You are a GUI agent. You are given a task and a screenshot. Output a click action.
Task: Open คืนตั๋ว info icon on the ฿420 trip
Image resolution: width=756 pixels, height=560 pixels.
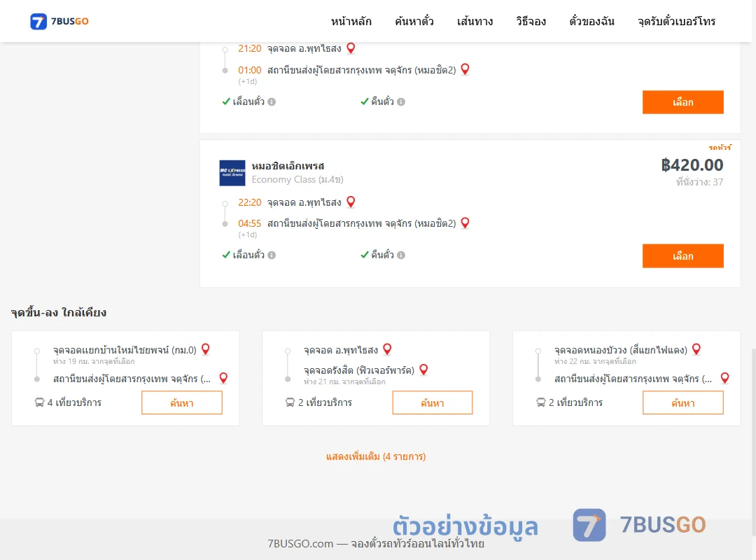coord(401,255)
